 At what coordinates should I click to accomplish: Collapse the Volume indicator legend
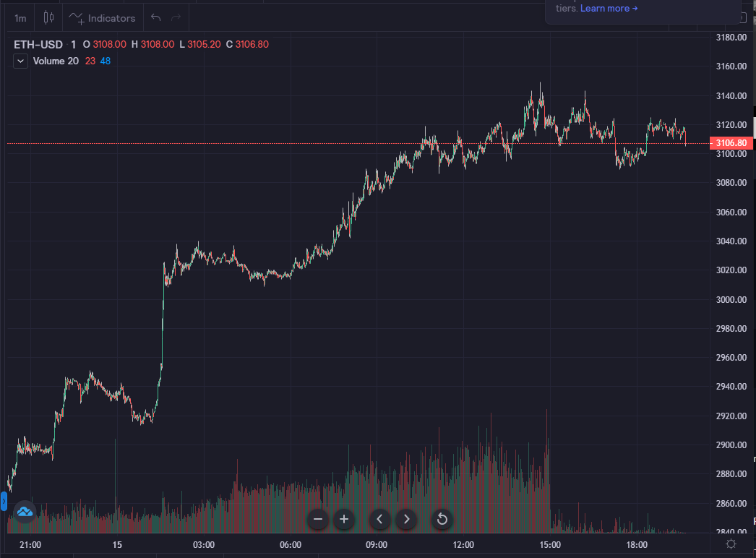point(20,61)
